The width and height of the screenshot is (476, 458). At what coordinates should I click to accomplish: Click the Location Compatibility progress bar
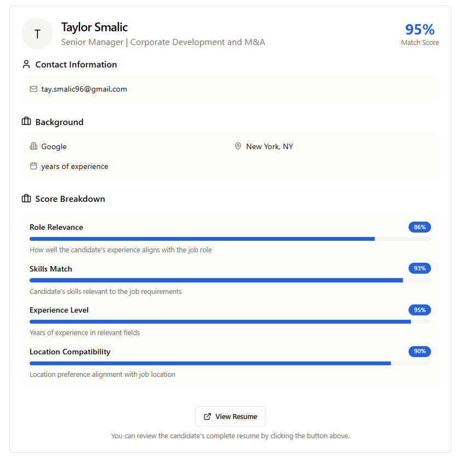pos(230,363)
